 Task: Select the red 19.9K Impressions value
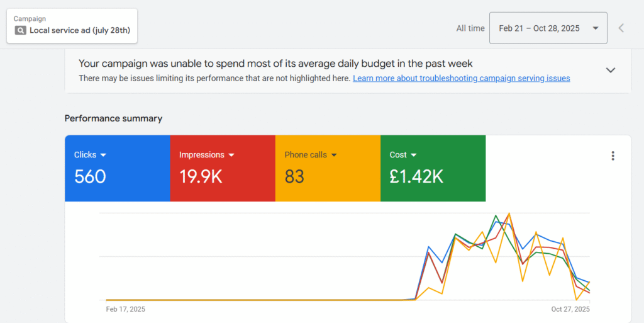pyautogui.click(x=201, y=177)
